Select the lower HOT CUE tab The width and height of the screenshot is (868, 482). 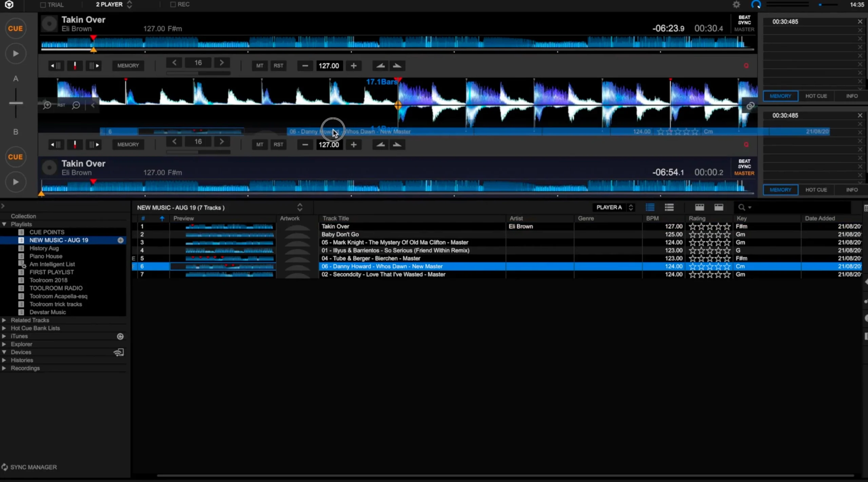[816, 190]
